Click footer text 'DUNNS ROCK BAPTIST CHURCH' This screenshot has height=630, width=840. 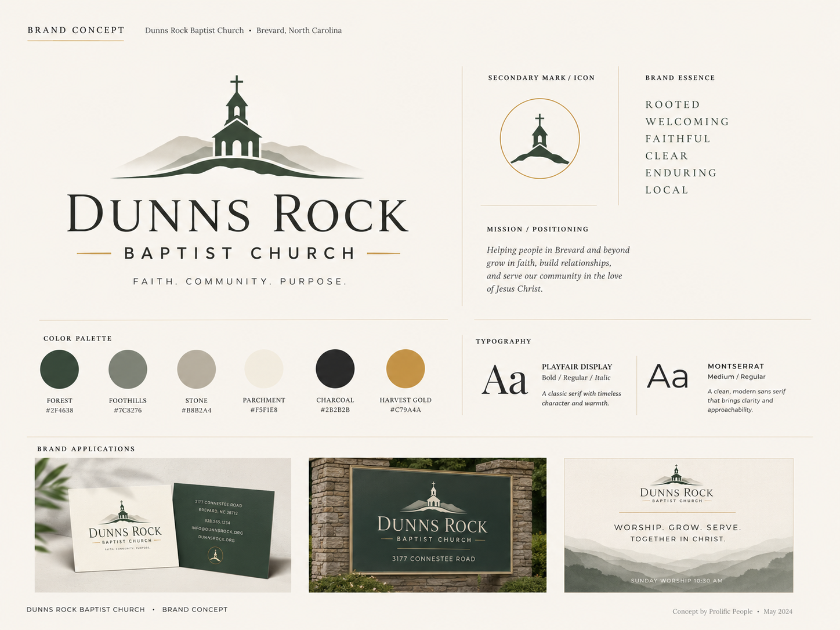tap(86, 610)
